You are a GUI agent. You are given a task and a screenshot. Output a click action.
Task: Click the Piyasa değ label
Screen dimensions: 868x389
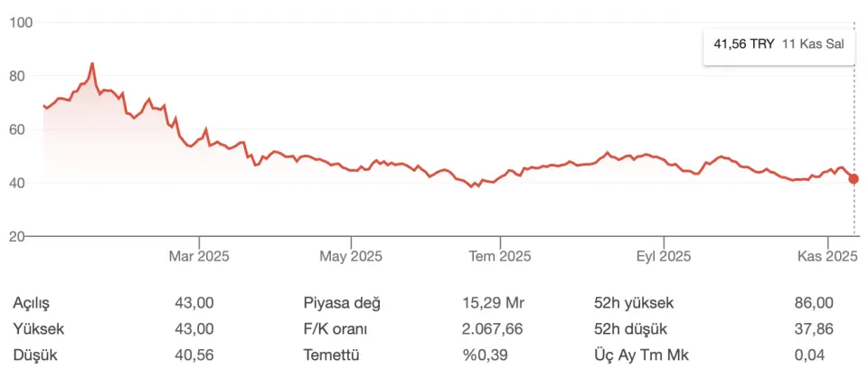pos(342,303)
